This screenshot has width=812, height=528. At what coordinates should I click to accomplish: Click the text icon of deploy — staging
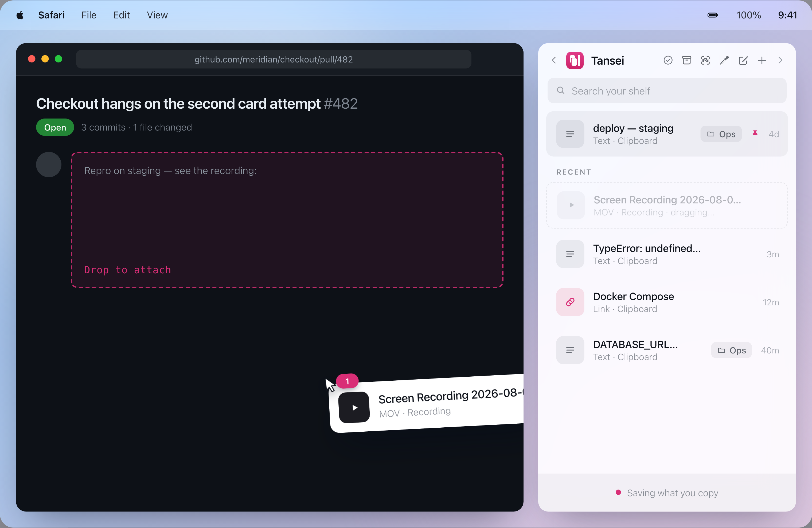pyautogui.click(x=570, y=134)
